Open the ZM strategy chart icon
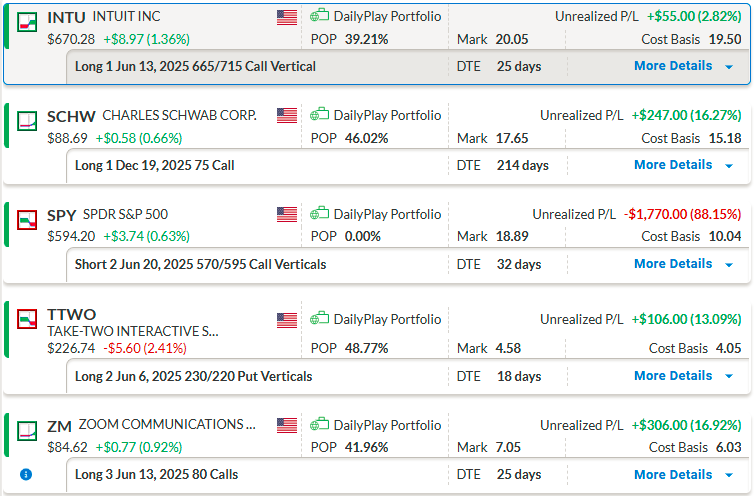 coord(27,431)
